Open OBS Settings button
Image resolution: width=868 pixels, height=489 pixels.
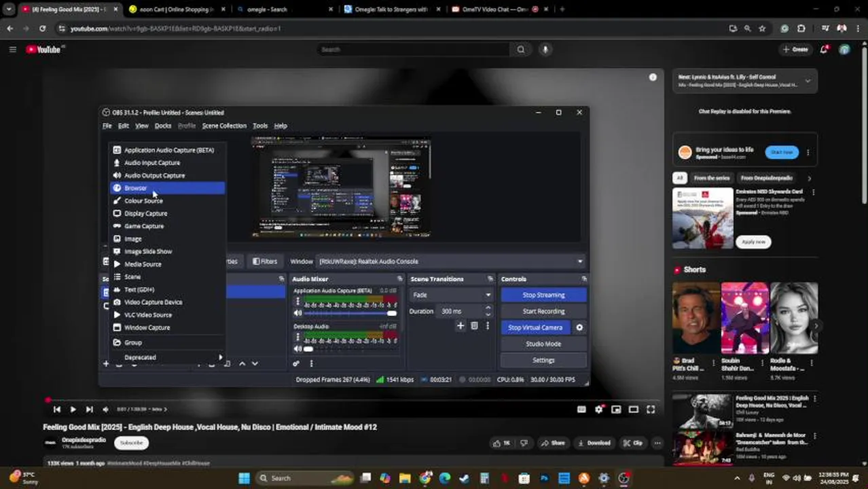click(543, 360)
